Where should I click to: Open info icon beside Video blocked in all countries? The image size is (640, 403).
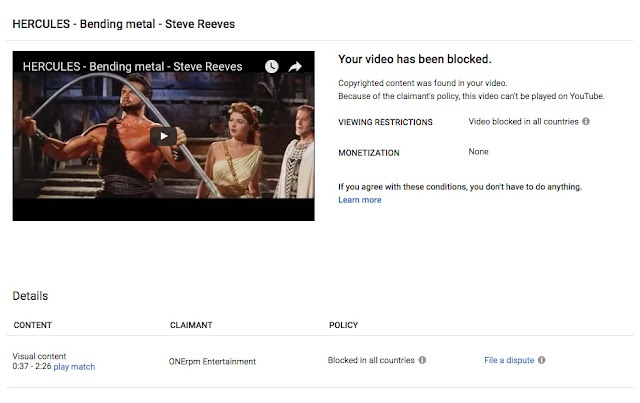coord(586,121)
